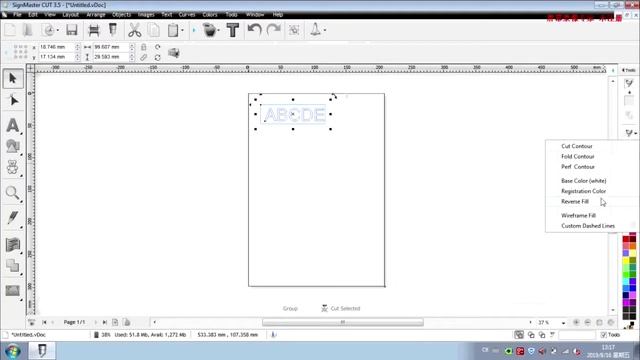Open the Curves menu
Viewport: 640px width, 360px height.
click(187, 14)
